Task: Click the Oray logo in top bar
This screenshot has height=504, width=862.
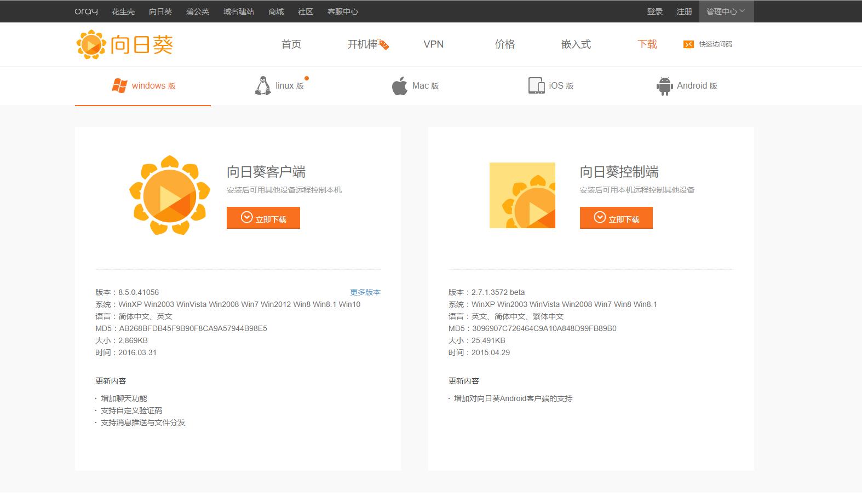Action: [86, 11]
